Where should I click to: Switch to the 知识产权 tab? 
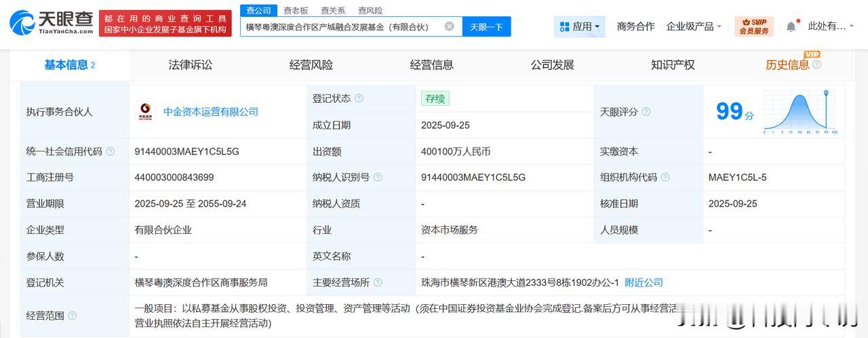[x=673, y=65]
